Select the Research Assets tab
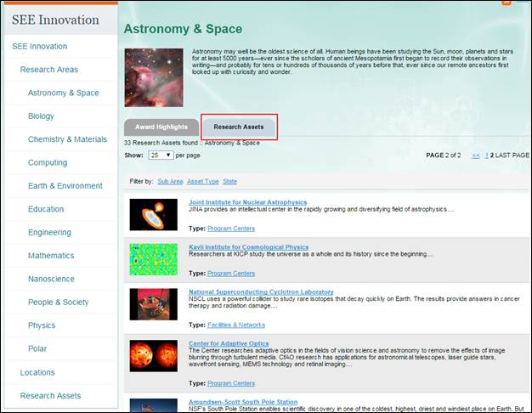532x413 pixels. tap(239, 127)
